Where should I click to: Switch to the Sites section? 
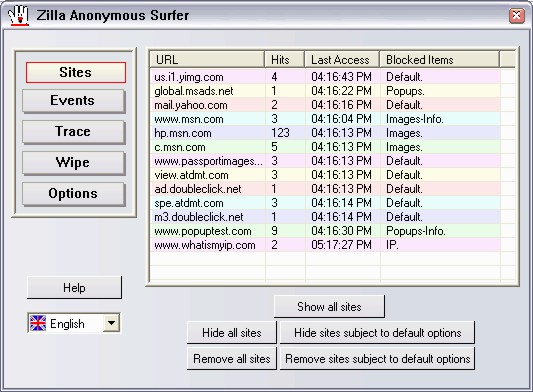(75, 72)
